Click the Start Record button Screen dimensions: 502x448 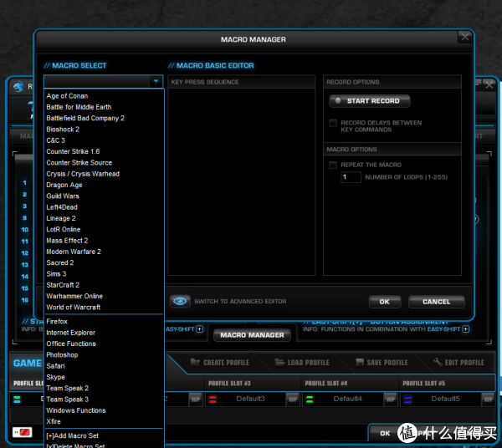point(370,101)
